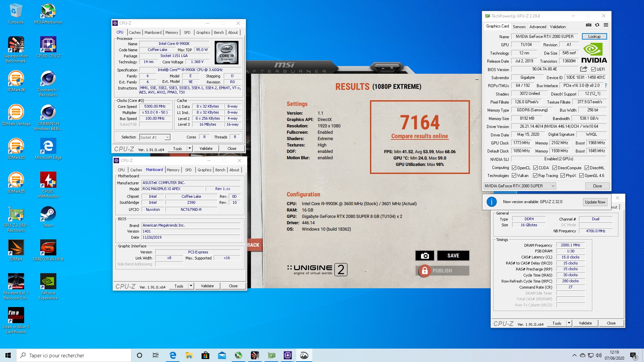Screen dimensions: 644x362
Task: Click the Lookup button in GPU-Z
Action: (594, 37)
